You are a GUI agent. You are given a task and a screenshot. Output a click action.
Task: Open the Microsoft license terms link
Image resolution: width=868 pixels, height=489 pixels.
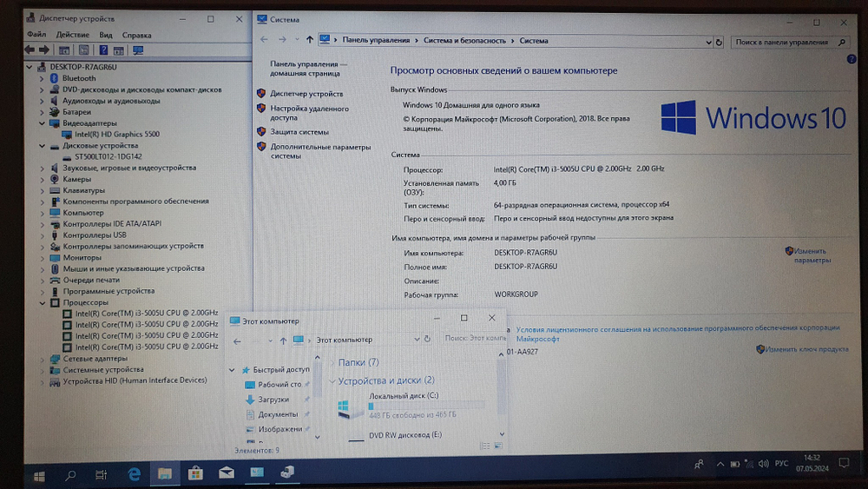click(677, 333)
